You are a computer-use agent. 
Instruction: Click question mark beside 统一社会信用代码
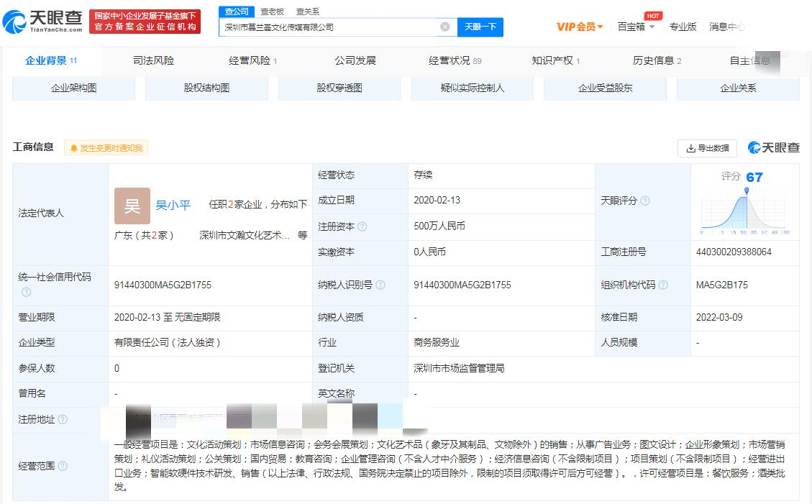point(25,292)
